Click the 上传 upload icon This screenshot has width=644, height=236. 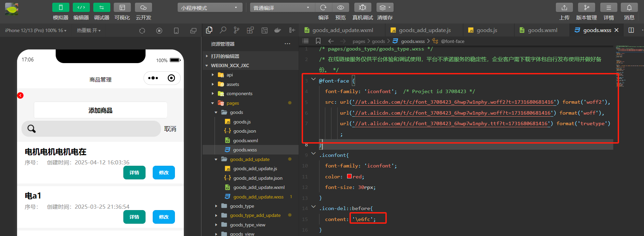(564, 8)
